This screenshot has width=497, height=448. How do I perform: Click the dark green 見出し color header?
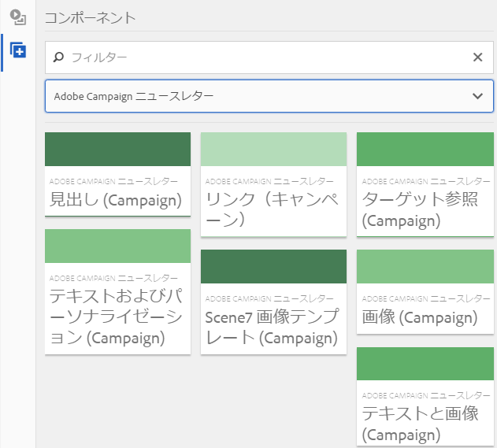pos(117,149)
